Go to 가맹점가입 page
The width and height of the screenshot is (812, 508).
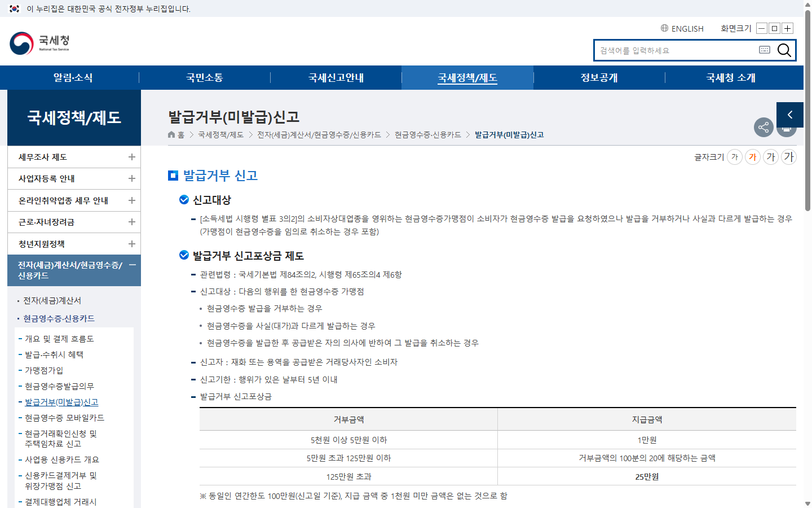coord(44,370)
